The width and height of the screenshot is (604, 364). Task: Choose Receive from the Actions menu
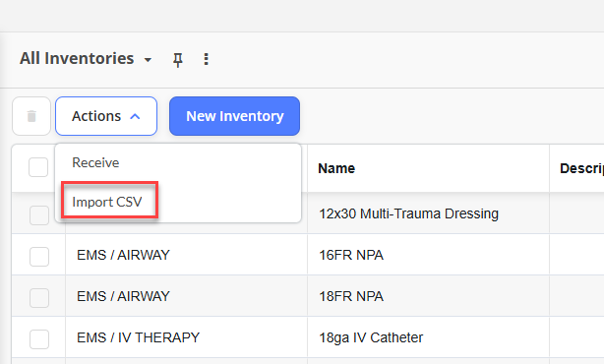point(95,162)
